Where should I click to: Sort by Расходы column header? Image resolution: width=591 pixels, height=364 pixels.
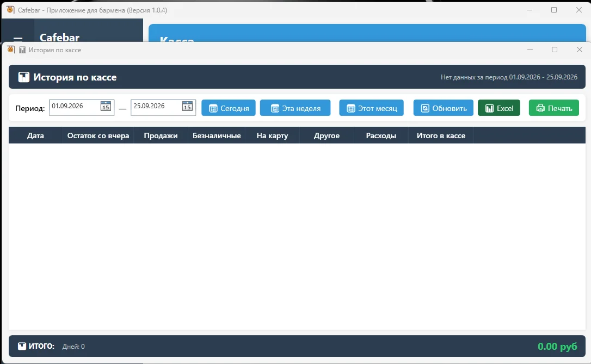tap(381, 135)
